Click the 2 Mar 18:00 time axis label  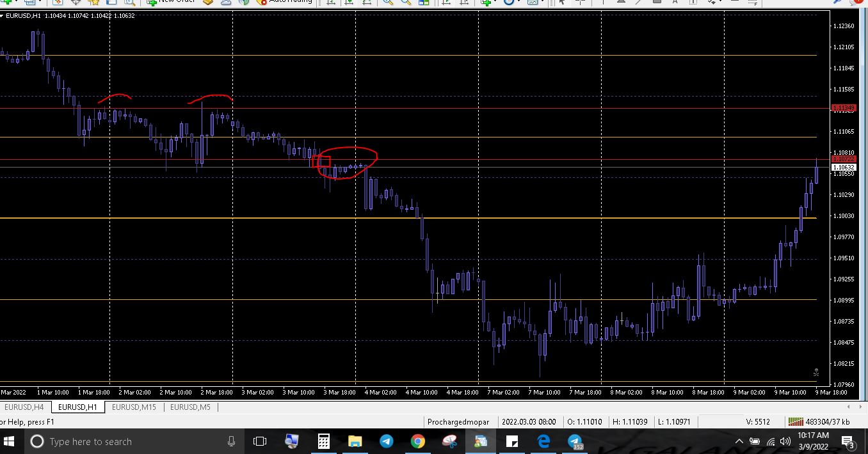(216, 392)
